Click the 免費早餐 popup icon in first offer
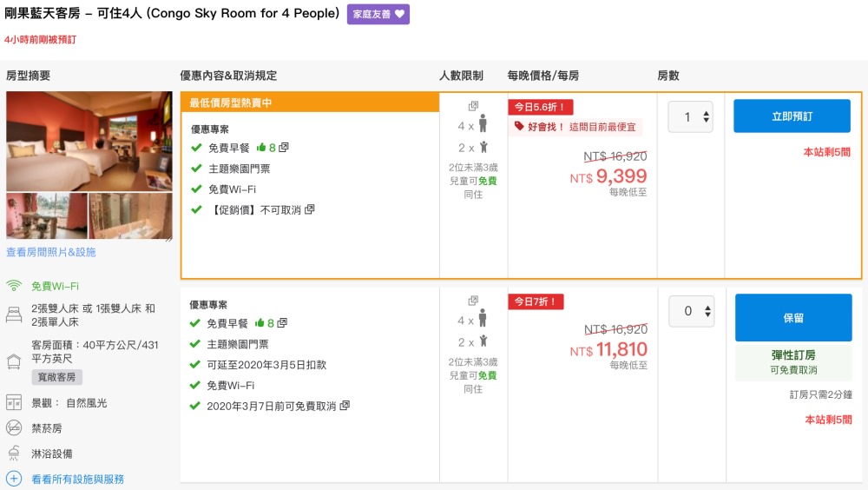Screen dimensions: 868x490 click(x=284, y=148)
